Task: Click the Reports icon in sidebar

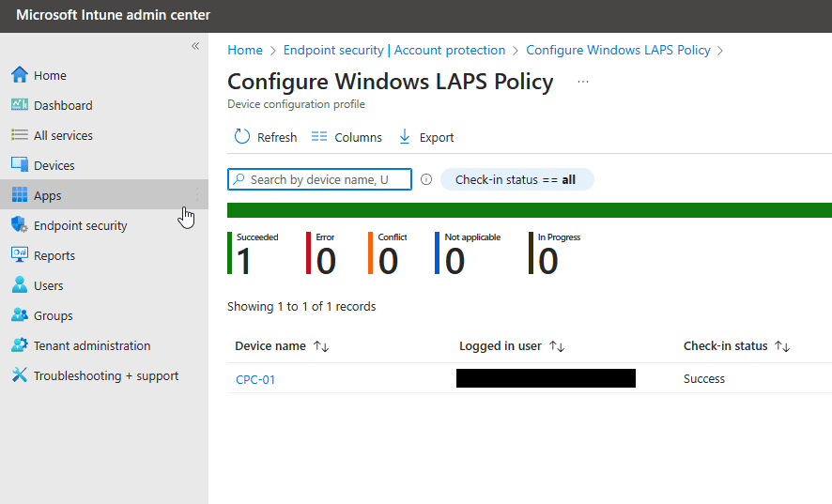Action: [19, 255]
